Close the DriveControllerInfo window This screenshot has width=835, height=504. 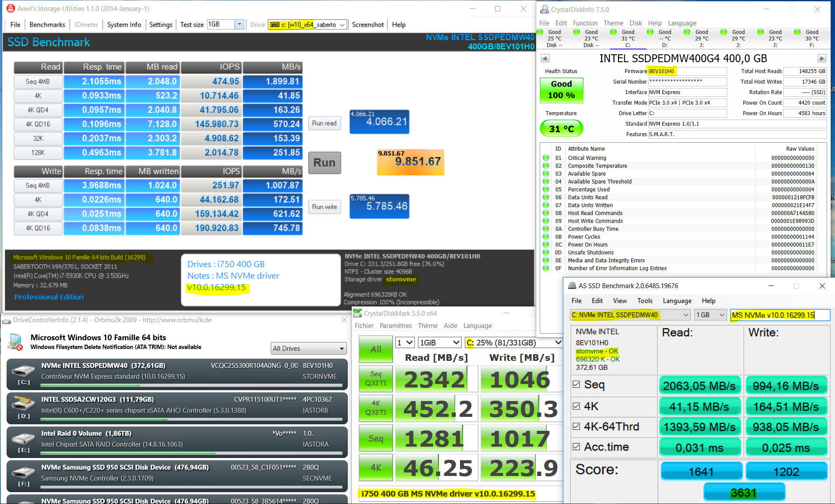(344, 320)
